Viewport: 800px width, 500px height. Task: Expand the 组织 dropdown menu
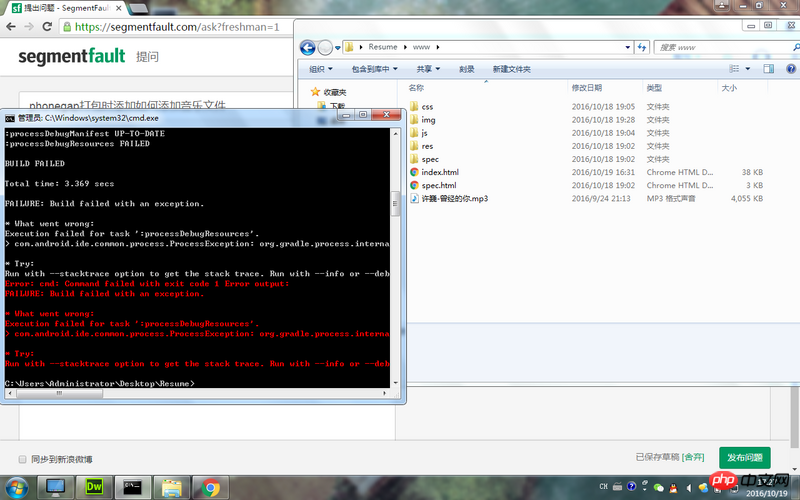pyautogui.click(x=321, y=69)
